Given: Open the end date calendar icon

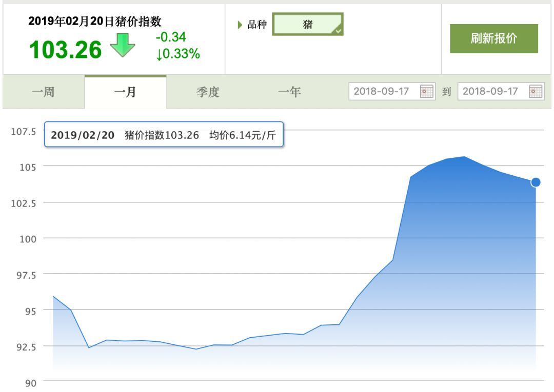Looking at the screenshot, I should (x=536, y=92).
